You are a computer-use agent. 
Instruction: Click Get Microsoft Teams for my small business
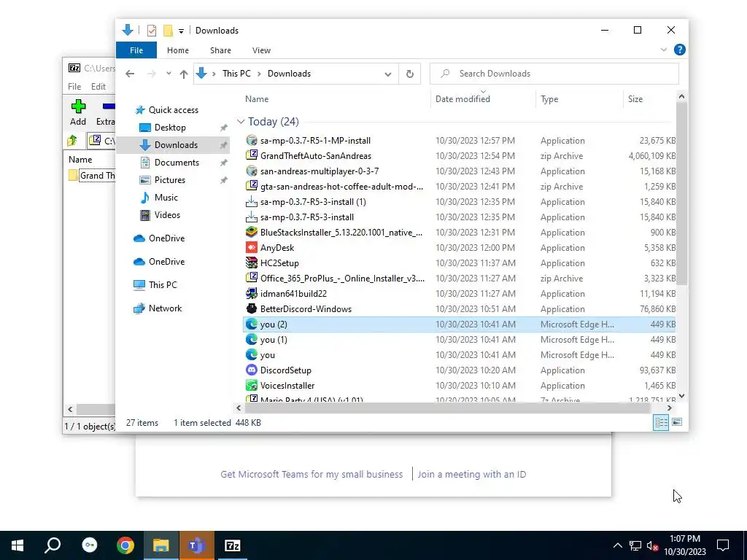(311, 474)
